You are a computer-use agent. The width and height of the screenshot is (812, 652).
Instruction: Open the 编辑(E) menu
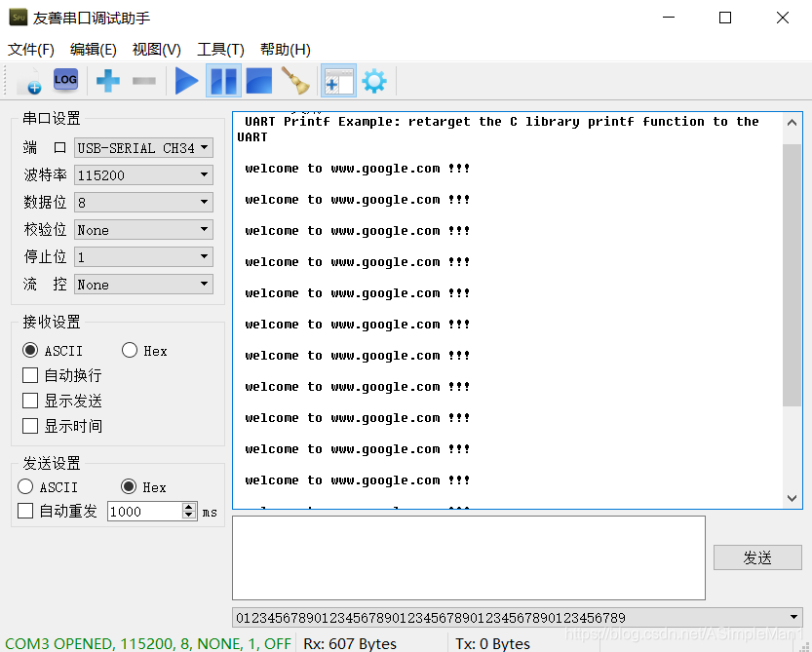pyautogui.click(x=94, y=50)
